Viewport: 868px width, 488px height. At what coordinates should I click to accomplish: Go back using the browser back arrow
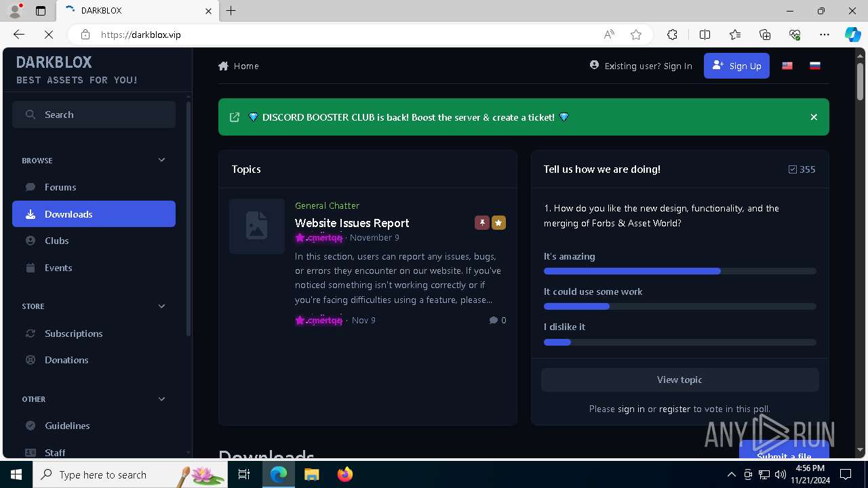coord(19,35)
